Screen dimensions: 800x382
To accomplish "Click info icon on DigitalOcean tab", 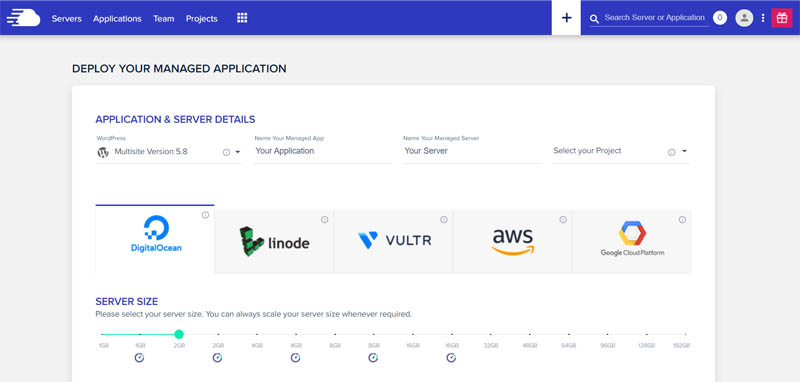I will (x=205, y=215).
